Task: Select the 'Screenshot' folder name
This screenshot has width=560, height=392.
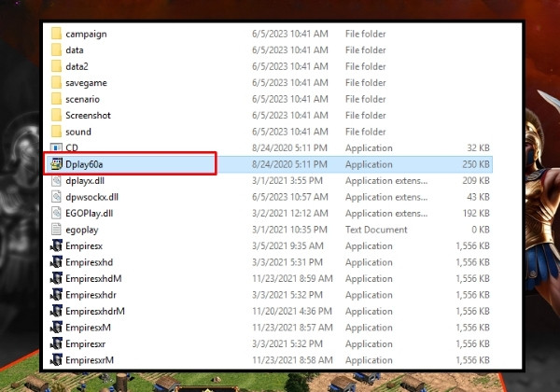Action: click(88, 116)
